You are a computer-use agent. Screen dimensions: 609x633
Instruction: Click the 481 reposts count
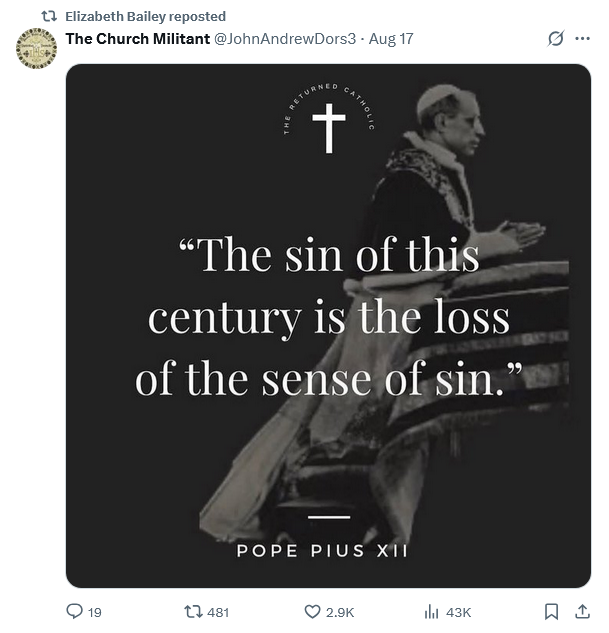coord(218,612)
